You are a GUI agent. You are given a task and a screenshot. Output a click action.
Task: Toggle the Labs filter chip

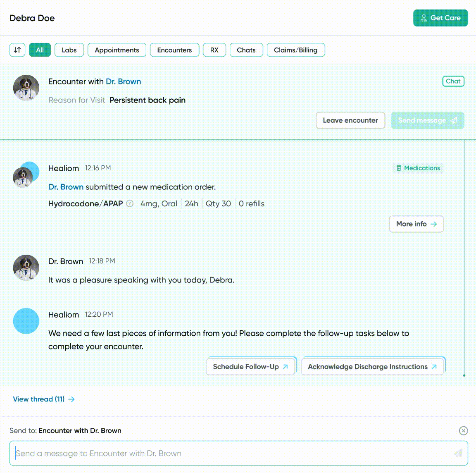[69, 50]
